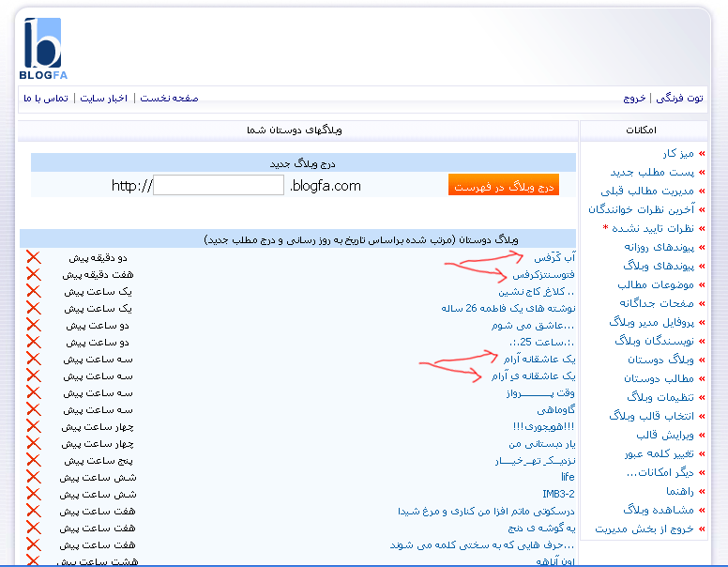
Task: Click delete X for 'وقت پرواز' row
Action: [x=33, y=392]
